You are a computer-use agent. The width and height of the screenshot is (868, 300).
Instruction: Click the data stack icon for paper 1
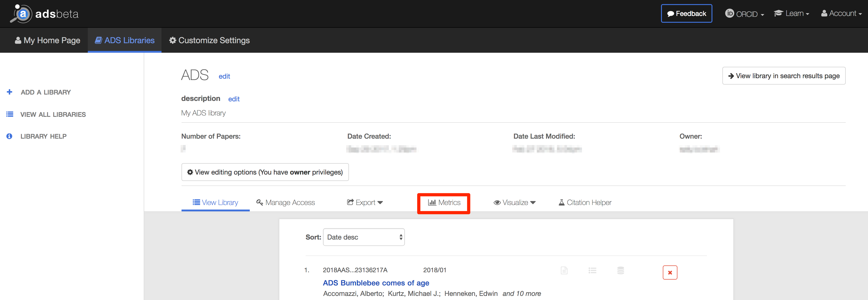[x=621, y=270]
